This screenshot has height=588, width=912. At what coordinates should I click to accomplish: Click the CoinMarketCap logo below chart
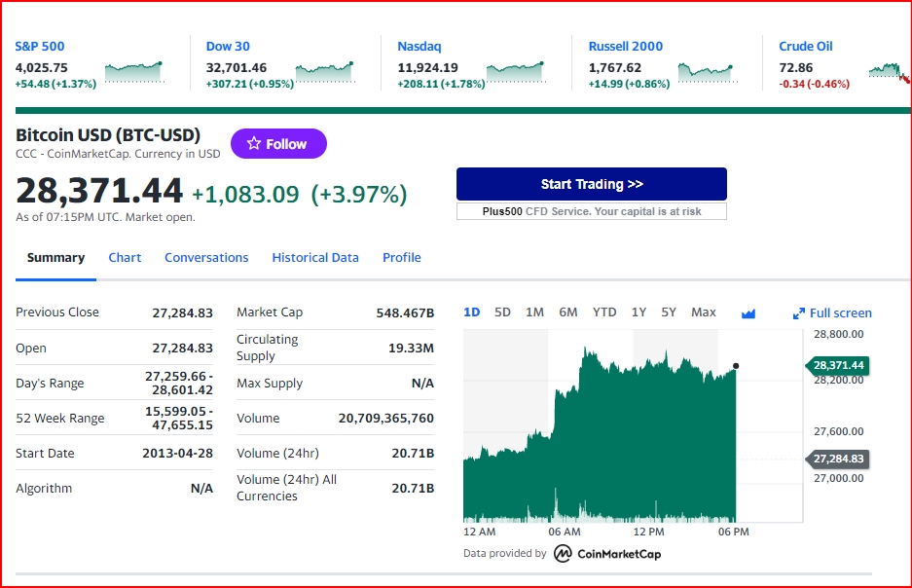point(607,554)
